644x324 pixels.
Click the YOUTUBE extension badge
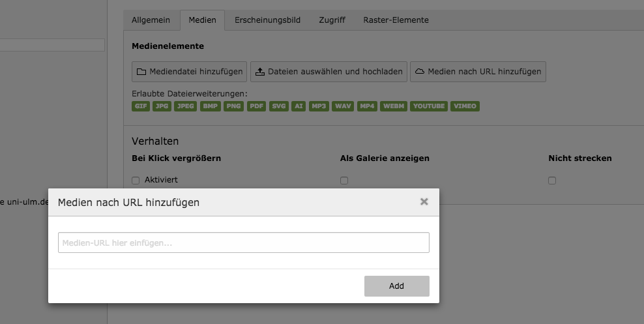429,106
